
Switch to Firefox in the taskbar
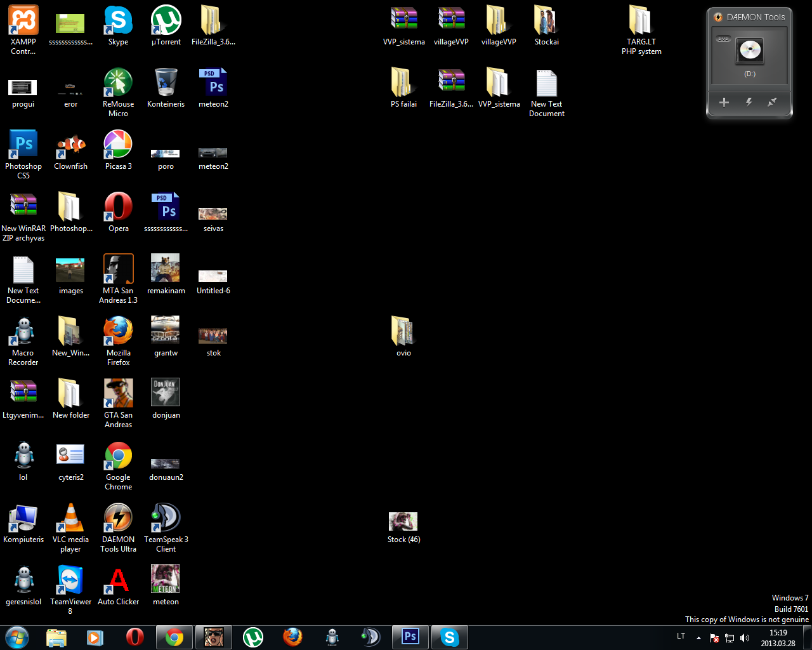pyautogui.click(x=292, y=637)
